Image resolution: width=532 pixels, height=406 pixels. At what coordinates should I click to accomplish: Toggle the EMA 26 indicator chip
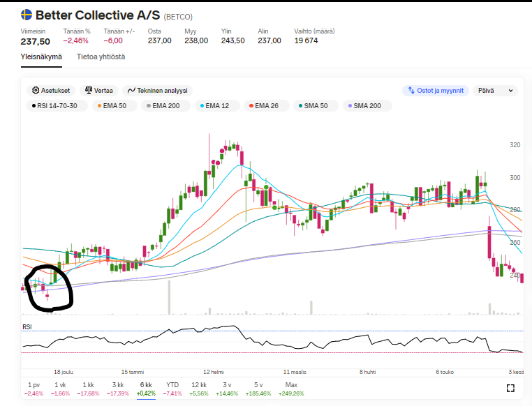click(266, 106)
